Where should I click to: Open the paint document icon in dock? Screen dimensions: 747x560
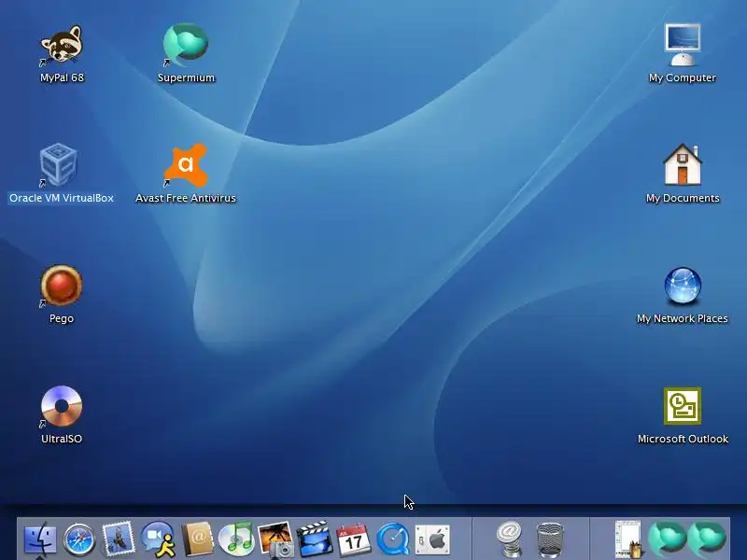click(x=627, y=539)
